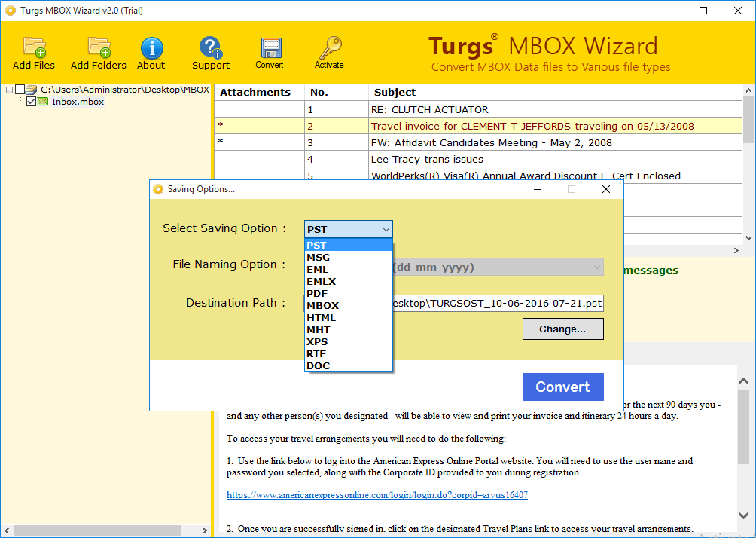Click the Inbox.mbox tree label

(78, 102)
